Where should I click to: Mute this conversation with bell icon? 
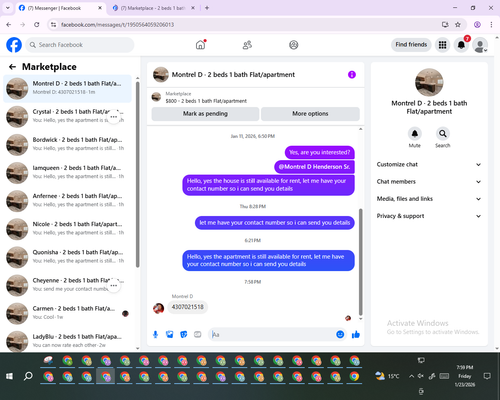(415, 134)
